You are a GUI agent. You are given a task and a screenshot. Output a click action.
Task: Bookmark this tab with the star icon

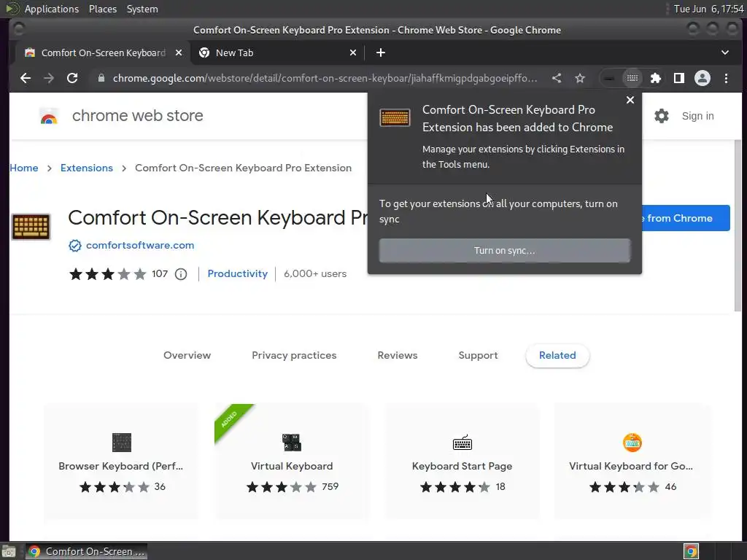580,78
